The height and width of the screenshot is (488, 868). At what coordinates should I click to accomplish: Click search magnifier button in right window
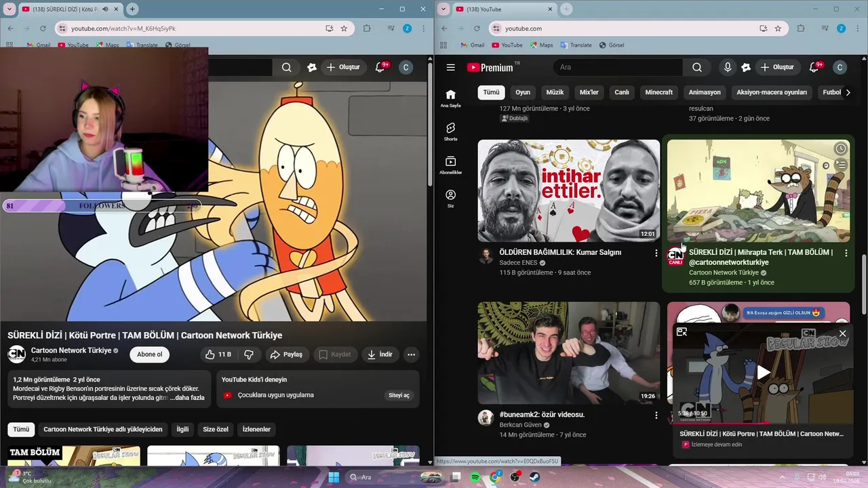click(x=697, y=67)
